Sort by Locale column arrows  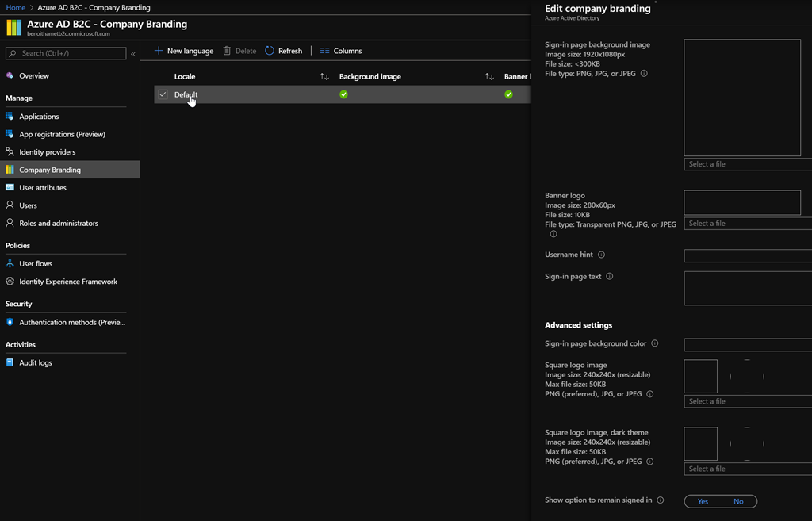[324, 77]
